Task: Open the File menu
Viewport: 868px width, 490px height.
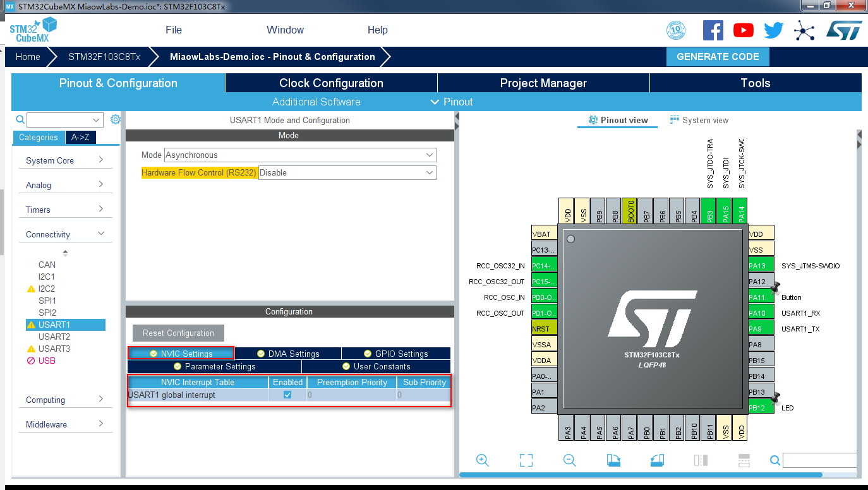Action: pos(174,30)
